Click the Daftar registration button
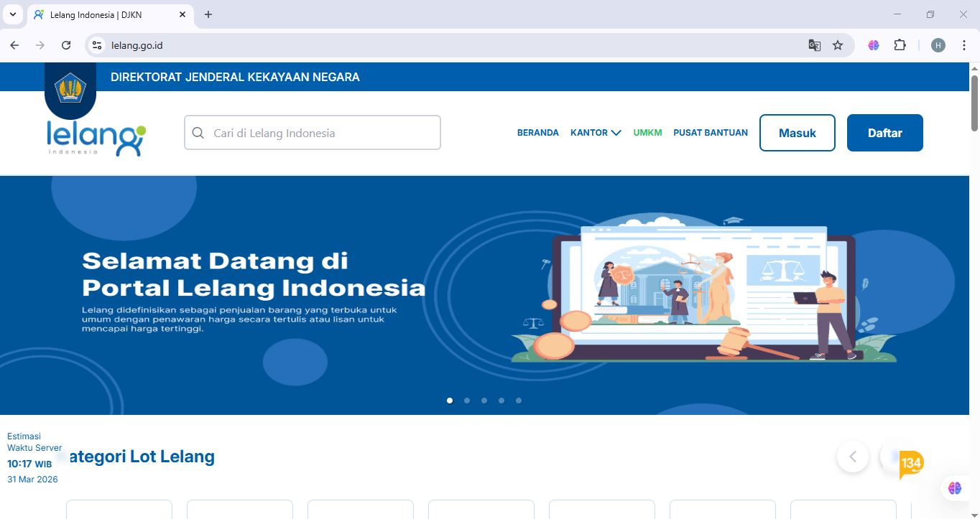The height and width of the screenshot is (519, 980). coord(884,132)
